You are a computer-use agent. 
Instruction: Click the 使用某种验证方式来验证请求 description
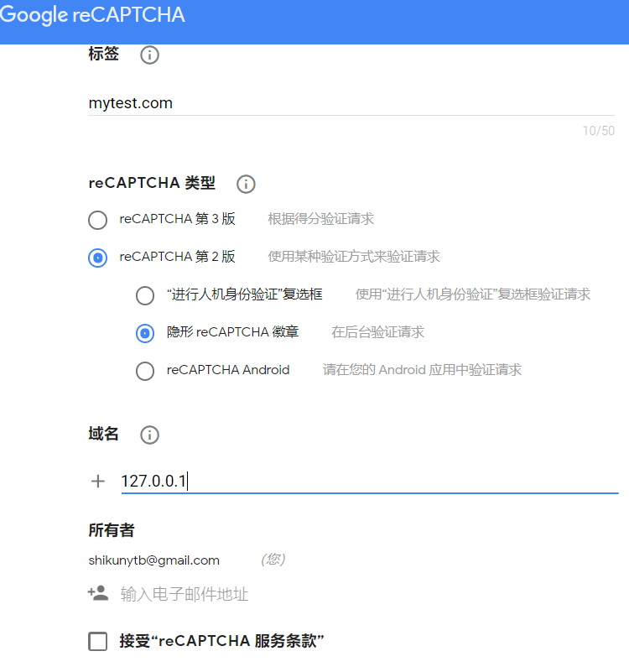[x=354, y=257]
